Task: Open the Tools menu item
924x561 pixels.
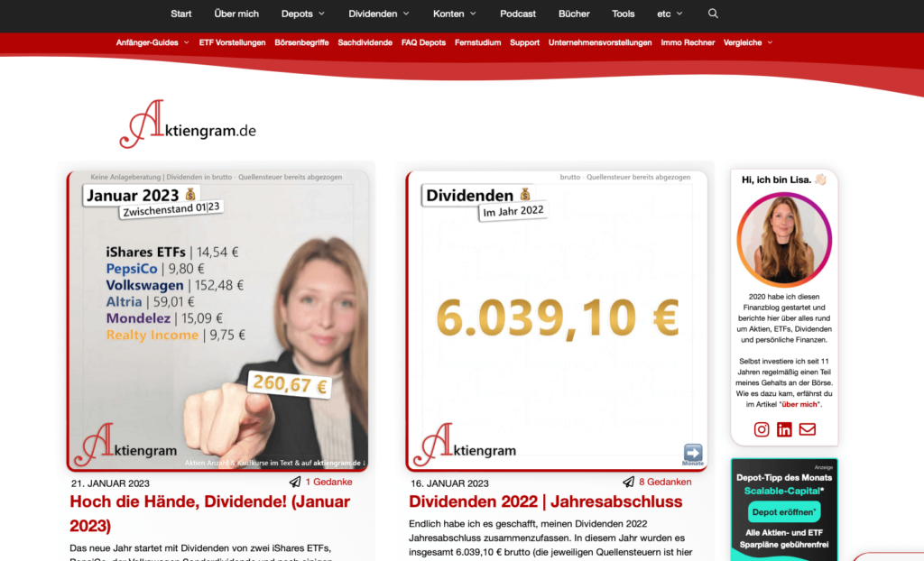Action: point(623,14)
